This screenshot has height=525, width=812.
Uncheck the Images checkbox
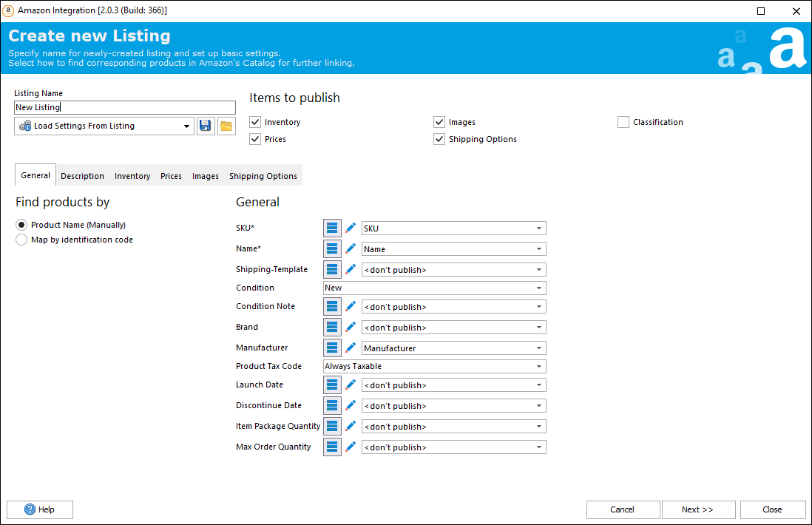[439, 122]
